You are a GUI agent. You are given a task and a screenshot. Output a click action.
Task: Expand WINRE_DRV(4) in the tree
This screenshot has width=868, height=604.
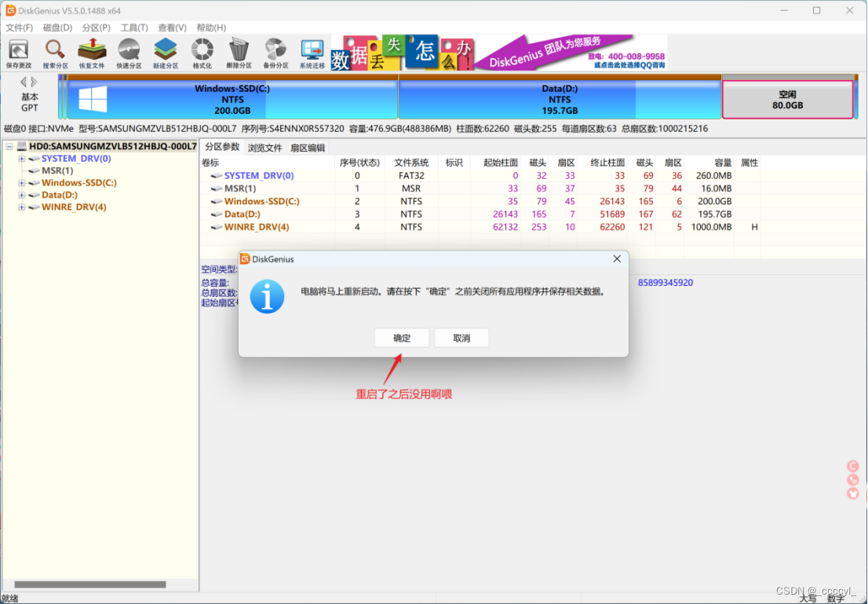pos(22,207)
